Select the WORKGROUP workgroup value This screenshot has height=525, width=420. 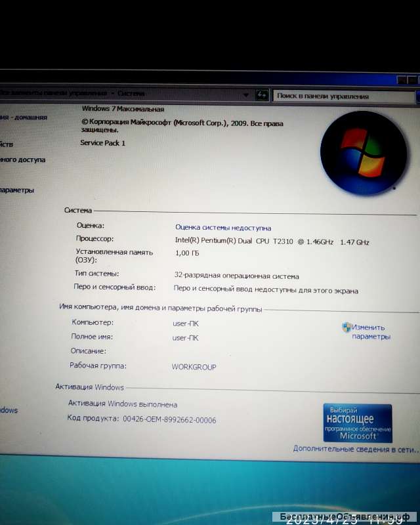(194, 367)
